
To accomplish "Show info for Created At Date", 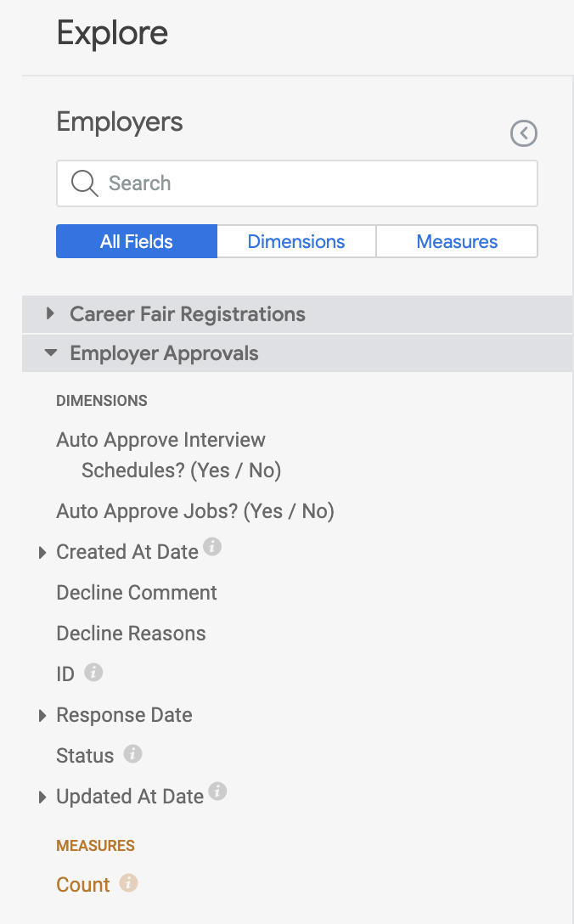I will [212, 547].
